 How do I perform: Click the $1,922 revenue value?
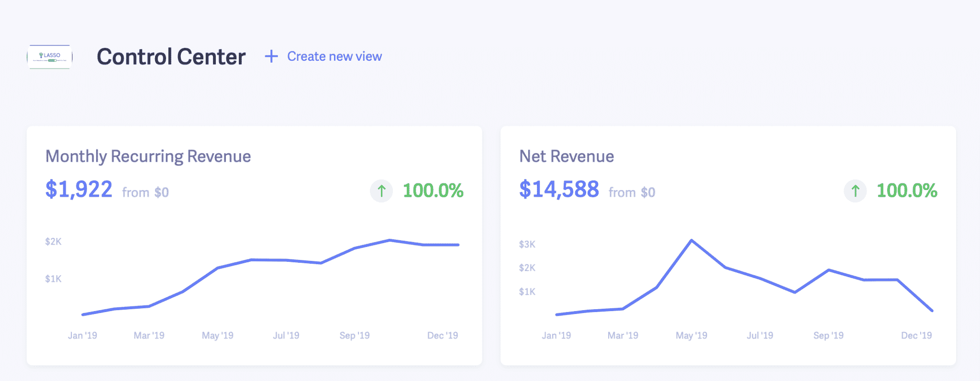[x=79, y=190]
